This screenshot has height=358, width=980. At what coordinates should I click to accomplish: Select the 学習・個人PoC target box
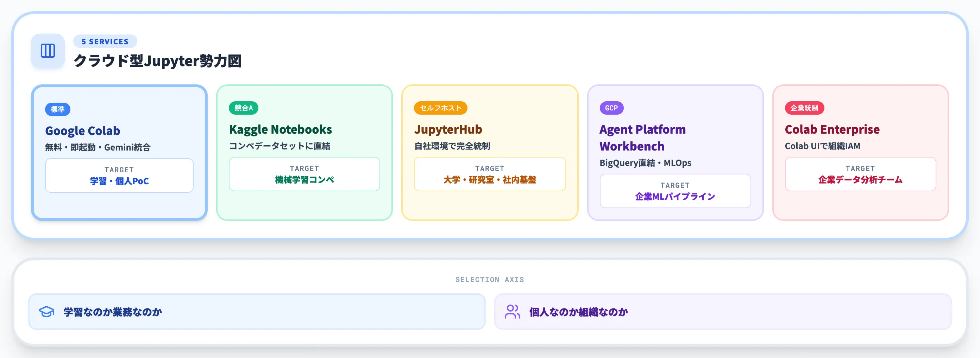[x=119, y=175]
